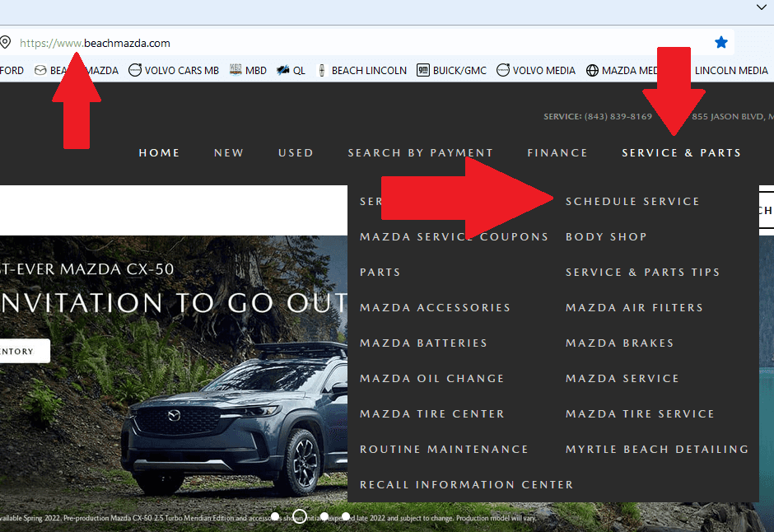Open the Buick/GMC bookmark

(x=451, y=71)
